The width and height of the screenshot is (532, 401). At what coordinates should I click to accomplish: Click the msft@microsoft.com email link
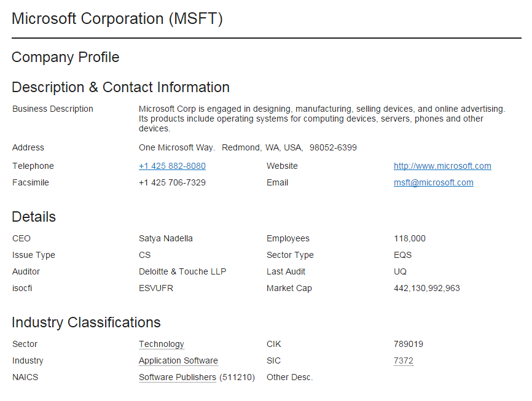tap(433, 182)
